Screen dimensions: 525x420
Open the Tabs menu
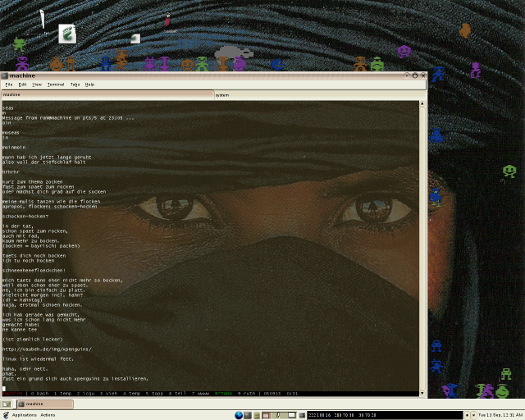[x=75, y=84]
